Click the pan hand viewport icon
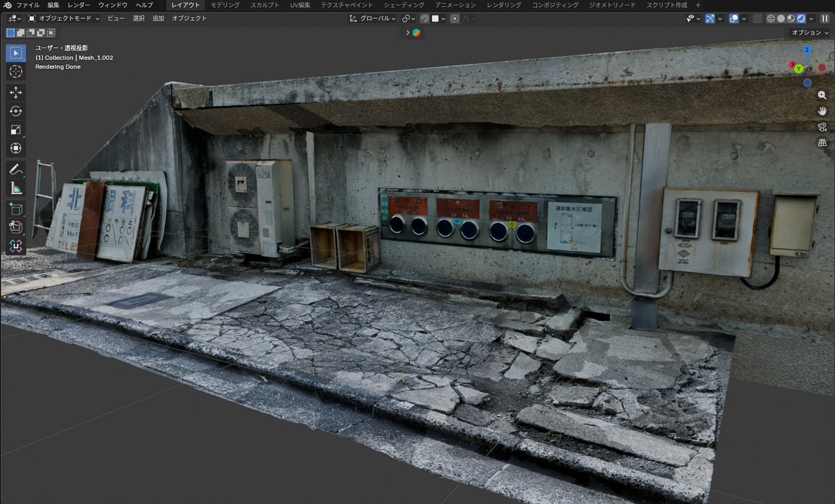Viewport: 835px width, 504px height. click(822, 111)
